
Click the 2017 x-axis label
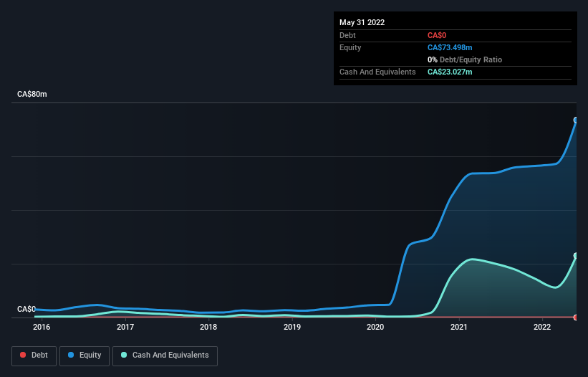(125, 327)
